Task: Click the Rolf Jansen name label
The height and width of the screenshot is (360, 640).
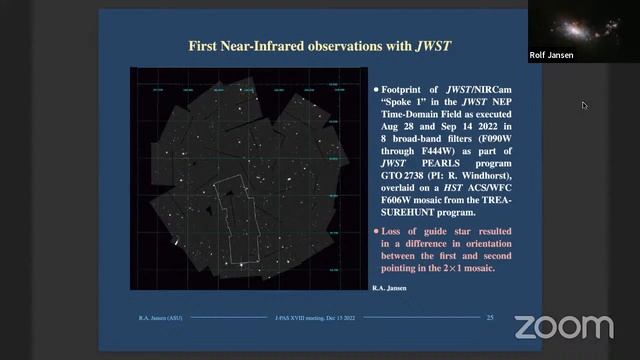Action: pos(551,55)
